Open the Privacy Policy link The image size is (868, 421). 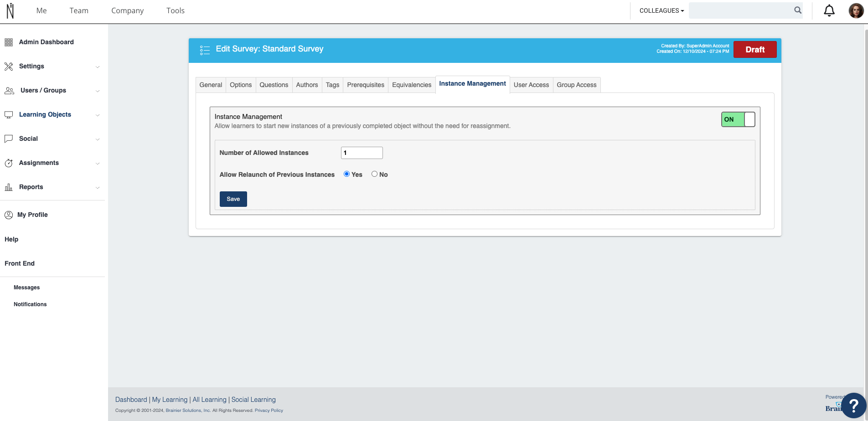point(269,411)
